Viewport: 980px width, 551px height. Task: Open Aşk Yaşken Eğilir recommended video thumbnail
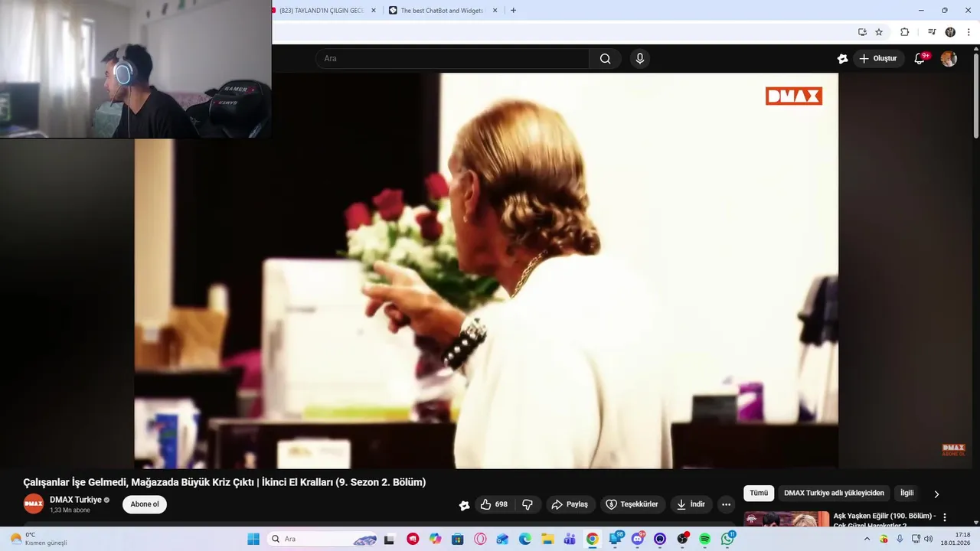(786, 519)
